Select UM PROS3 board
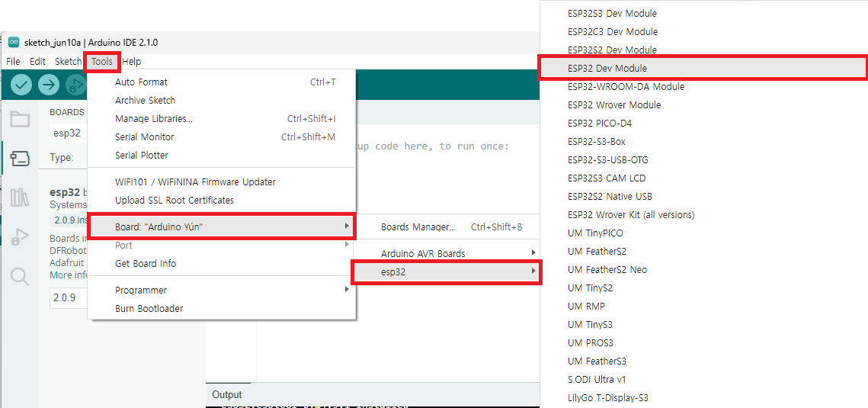This screenshot has height=408, width=868. point(703,342)
